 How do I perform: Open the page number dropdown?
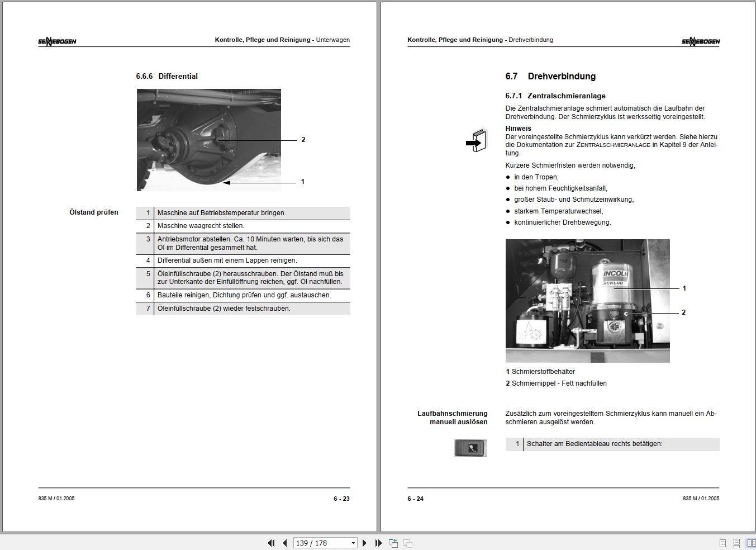tap(353, 543)
